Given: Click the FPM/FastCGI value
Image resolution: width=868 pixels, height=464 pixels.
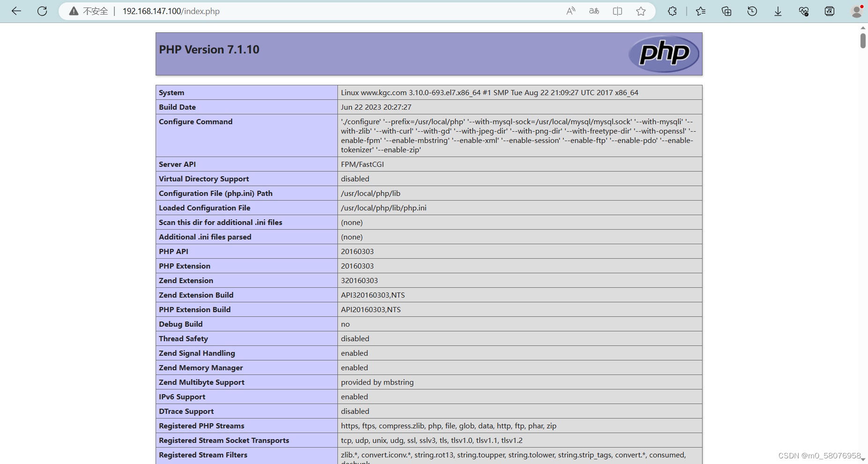Looking at the screenshot, I should click(362, 165).
